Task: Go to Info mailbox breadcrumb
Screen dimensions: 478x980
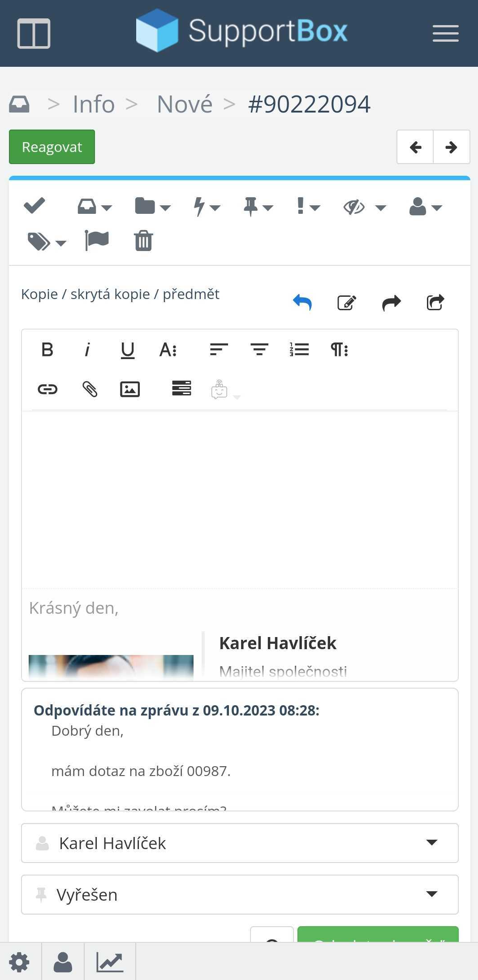Action: click(x=94, y=104)
